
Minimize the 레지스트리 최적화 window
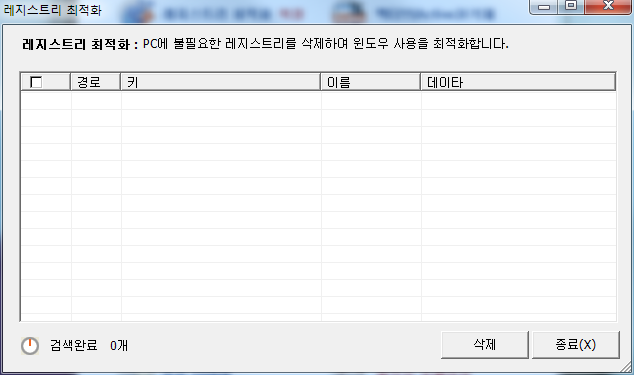tap(544, 6)
